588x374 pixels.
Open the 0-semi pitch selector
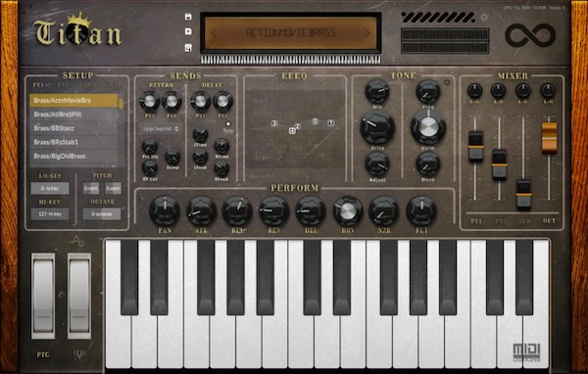pos(114,188)
